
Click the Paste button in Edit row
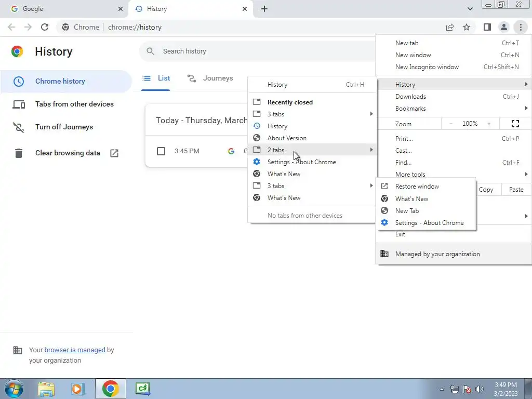tap(516, 190)
